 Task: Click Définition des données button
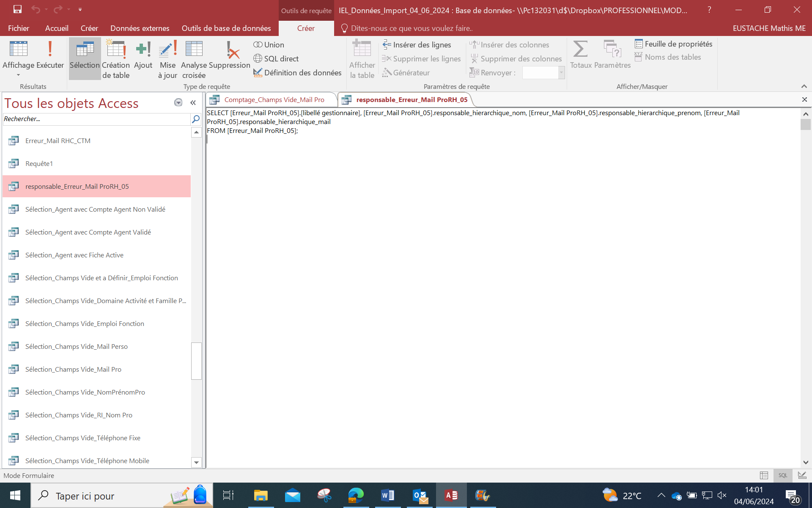click(297, 73)
